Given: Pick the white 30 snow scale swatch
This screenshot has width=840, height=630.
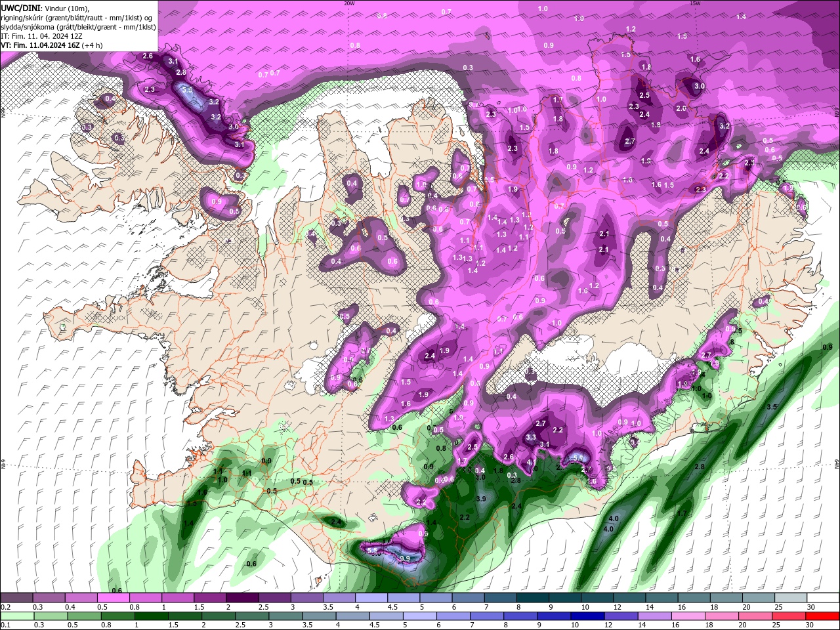Looking at the screenshot, I should coord(822,598).
